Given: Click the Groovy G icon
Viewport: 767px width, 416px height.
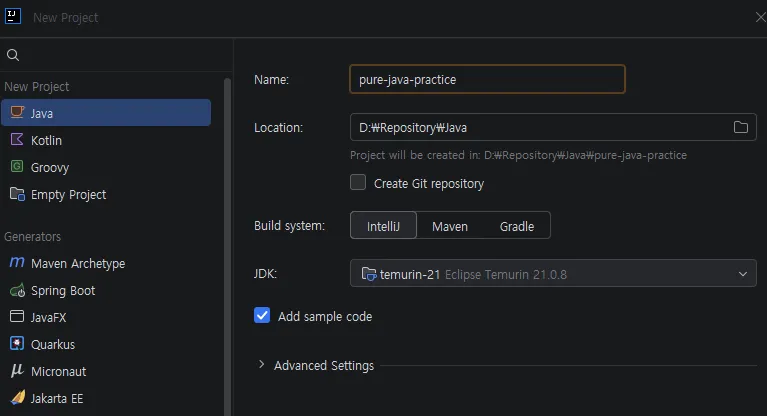Looking at the screenshot, I should click(x=17, y=166).
